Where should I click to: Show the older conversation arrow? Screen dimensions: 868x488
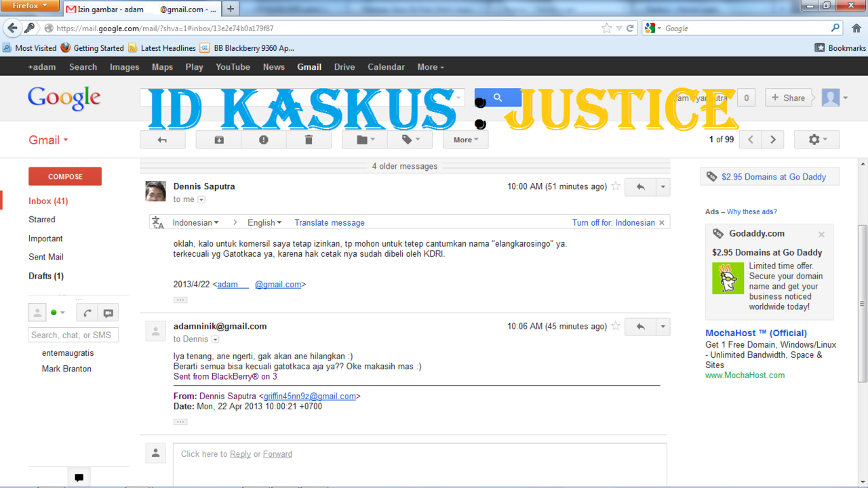(x=773, y=140)
